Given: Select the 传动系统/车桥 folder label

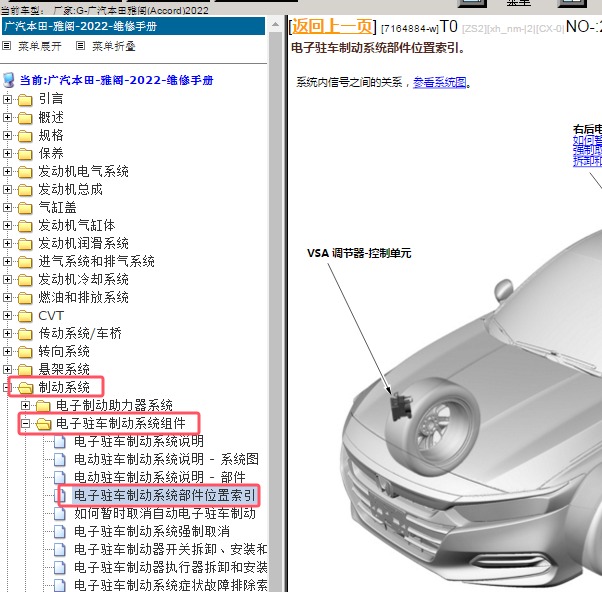Looking at the screenshot, I should 80,334.
